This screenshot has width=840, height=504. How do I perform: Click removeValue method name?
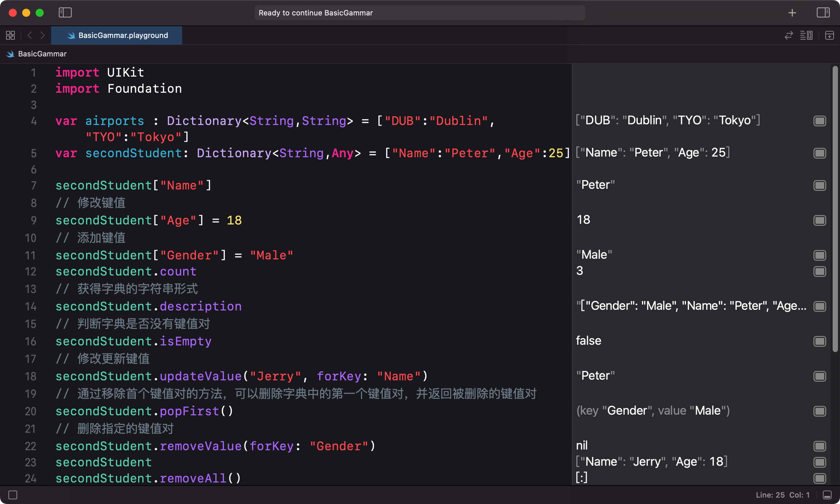201,447
